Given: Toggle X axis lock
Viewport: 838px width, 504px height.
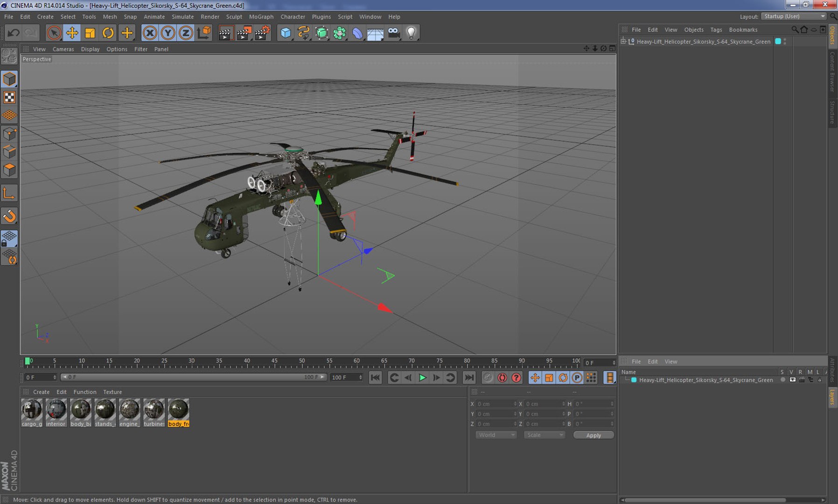Looking at the screenshot, I should [150, 33].
